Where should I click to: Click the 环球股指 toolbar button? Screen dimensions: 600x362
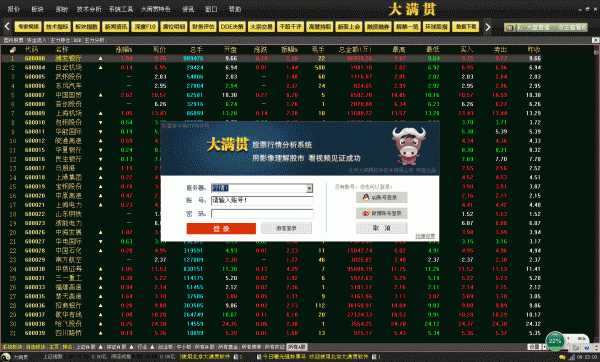click(x=436, y=26)
